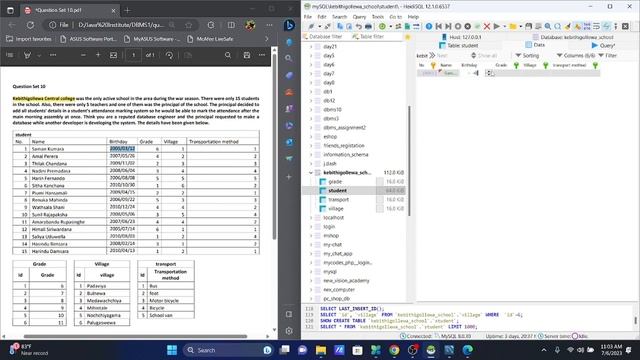This screenshot has width=640, height=360.
Task: Zoom out the PDF with minus icon
Action: point(83,55)
